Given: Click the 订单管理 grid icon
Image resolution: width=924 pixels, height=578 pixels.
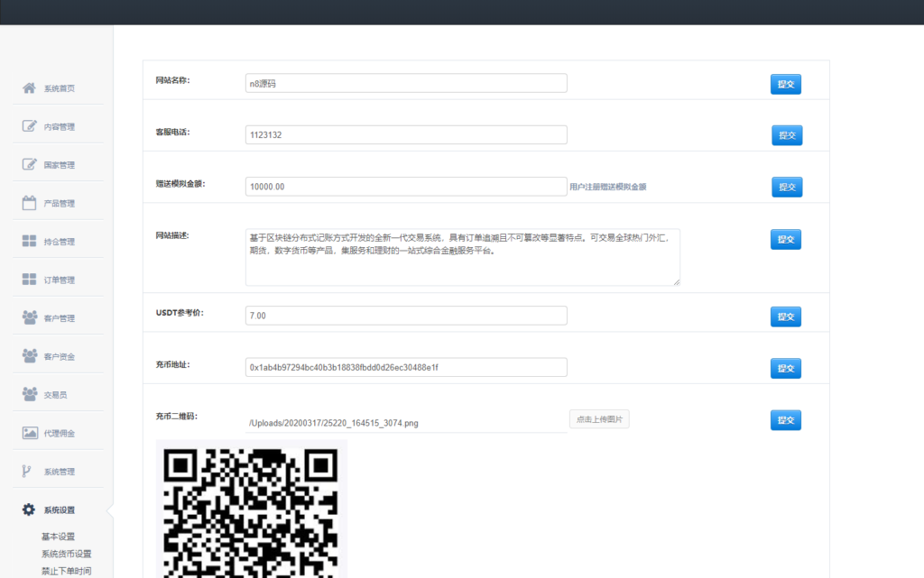Looking at the screenshot, I should [28, 279].
